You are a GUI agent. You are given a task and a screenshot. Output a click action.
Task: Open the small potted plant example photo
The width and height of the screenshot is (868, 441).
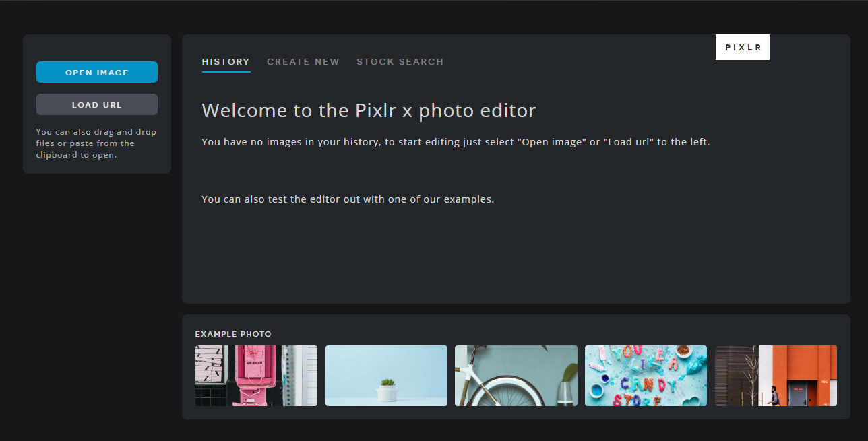tap(386, 376)
